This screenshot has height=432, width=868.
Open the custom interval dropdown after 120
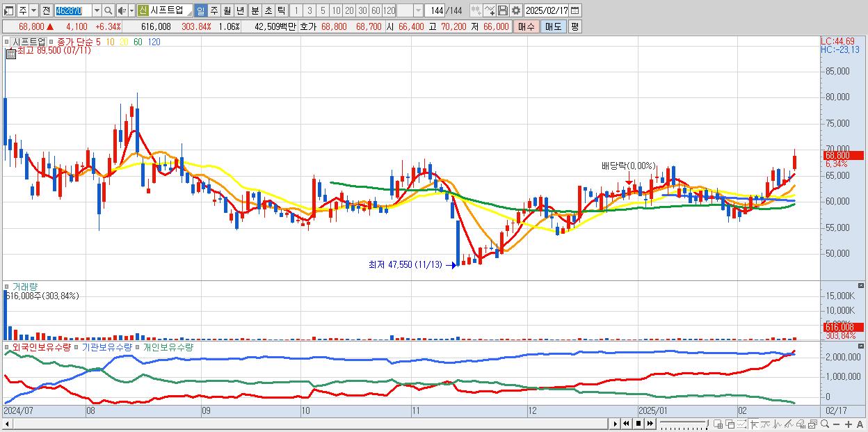(x=418, y=10)
